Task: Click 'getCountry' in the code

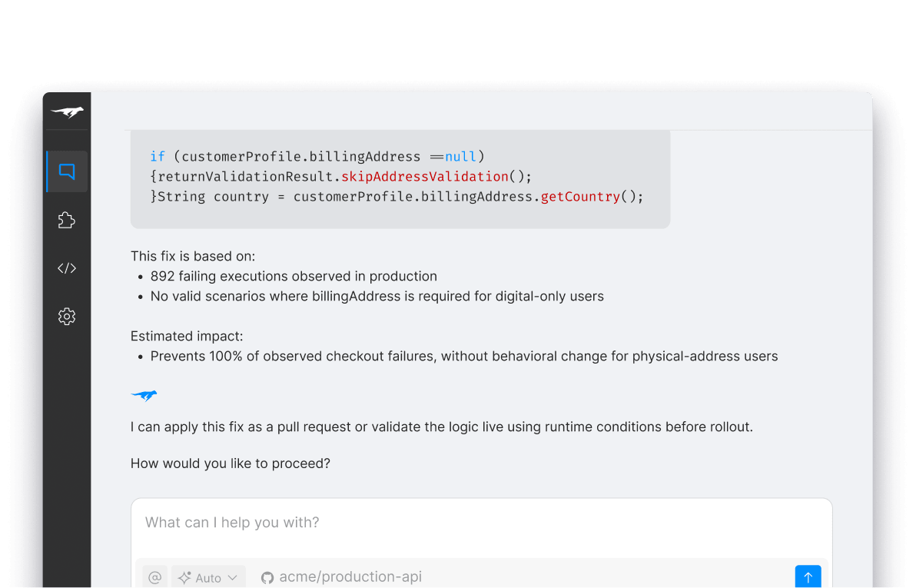Action: click(580, 197)
